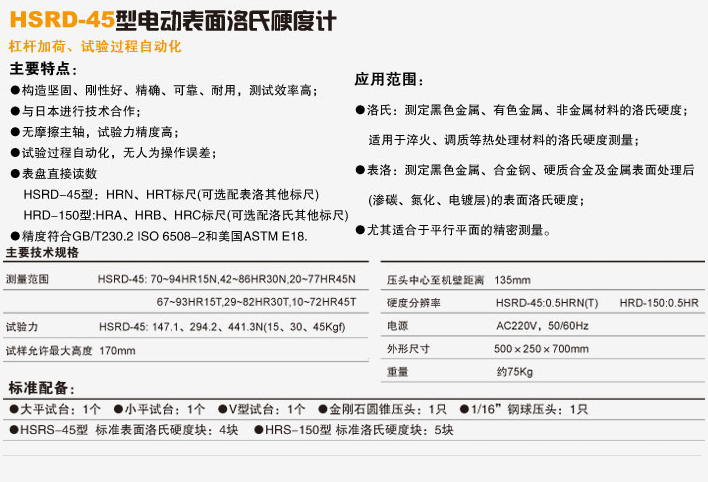This screenshot has height=482, width=708.
Task: Click the 硬度分辨率 row label
Action: (x=412, y=303)
